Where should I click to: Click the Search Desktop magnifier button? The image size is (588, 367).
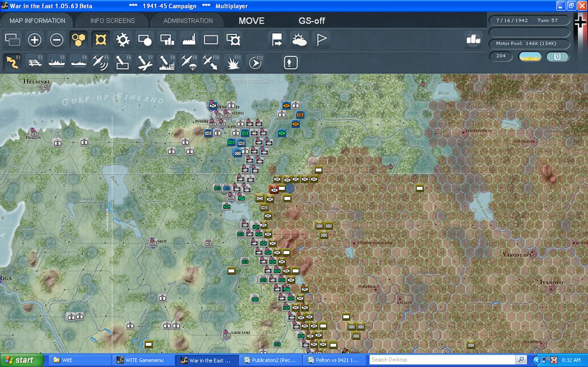(x=521, y=360)
